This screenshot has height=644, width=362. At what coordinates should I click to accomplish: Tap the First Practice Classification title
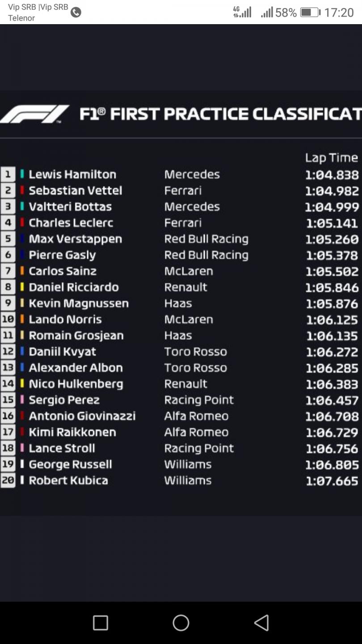(x=221, y=114)
